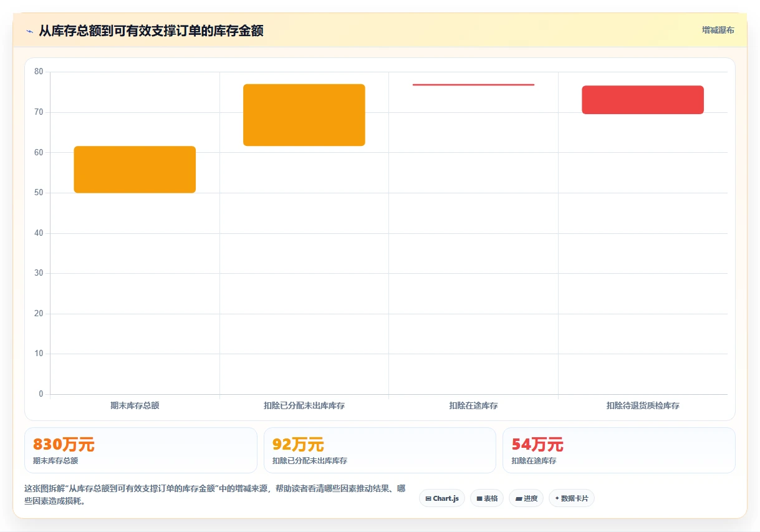Select the Chart.js chip
Screen dimensions: 760x532
click(442, 498)
